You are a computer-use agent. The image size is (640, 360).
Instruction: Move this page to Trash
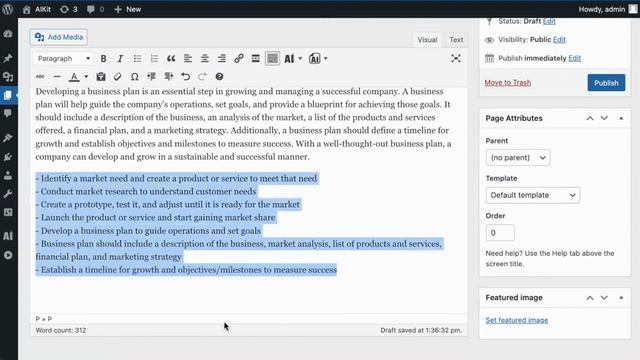pyautogui.click(x=507, y=83)
